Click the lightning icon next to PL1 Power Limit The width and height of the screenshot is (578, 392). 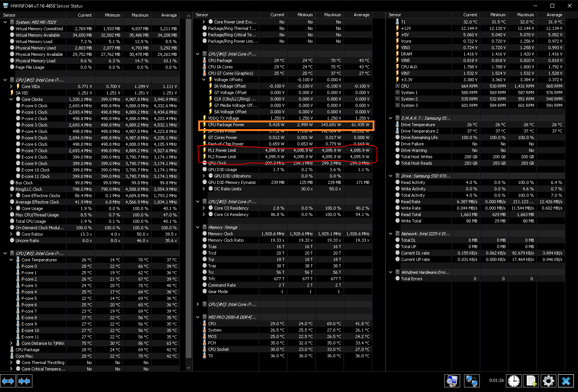click(x=204, y=150)
